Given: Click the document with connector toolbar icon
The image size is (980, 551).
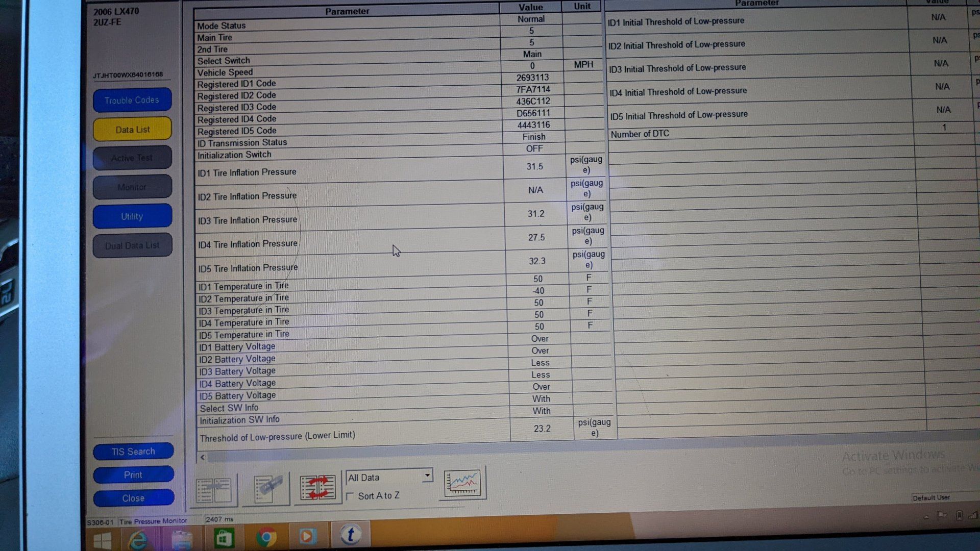Looking at the screenshot, I should click(x=266, y=489).
